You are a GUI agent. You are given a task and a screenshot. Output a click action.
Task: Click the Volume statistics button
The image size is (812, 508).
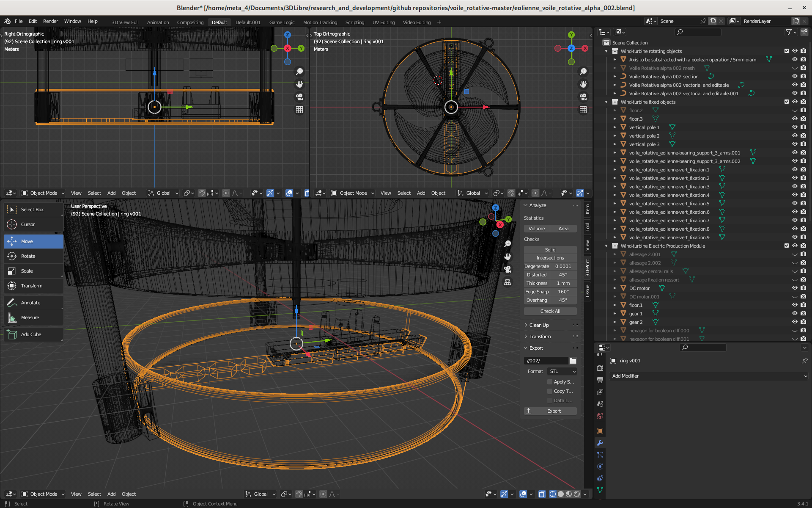(x=537, y=229)
